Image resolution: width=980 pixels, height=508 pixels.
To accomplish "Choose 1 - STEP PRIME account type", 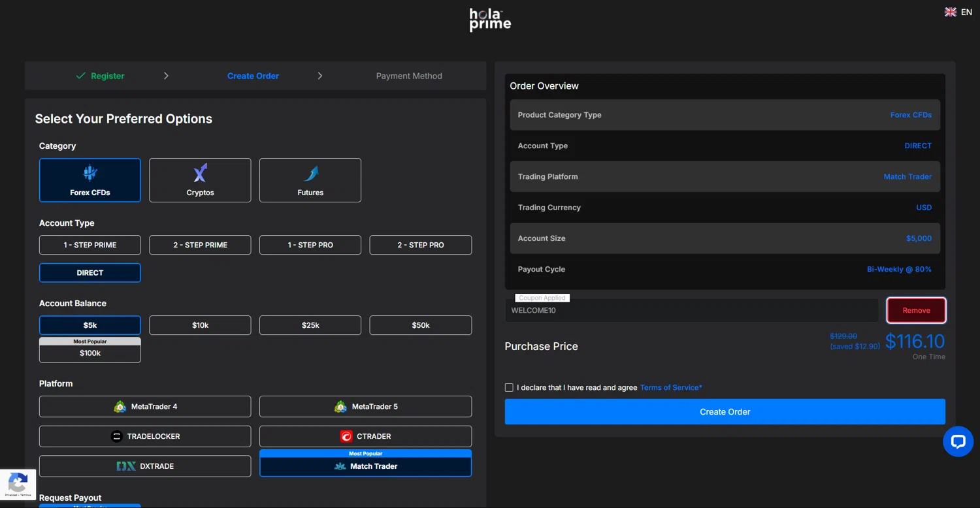I will (x=90, y=245).
